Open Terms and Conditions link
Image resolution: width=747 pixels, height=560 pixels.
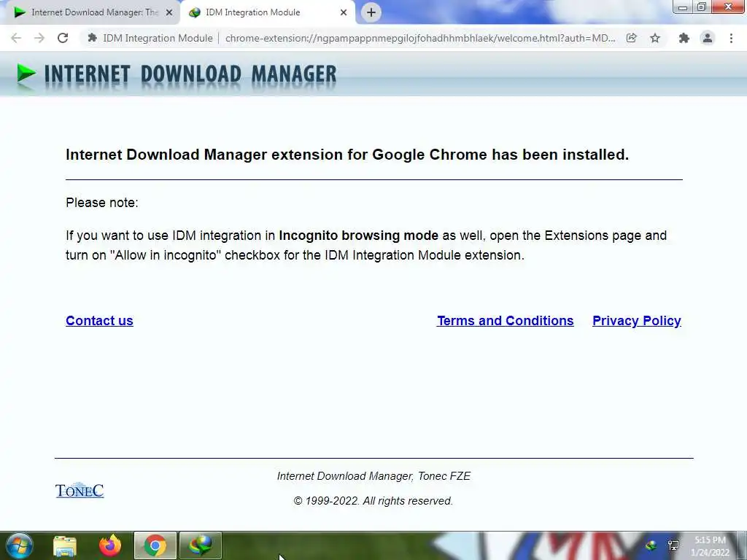[x=505, y=321]
